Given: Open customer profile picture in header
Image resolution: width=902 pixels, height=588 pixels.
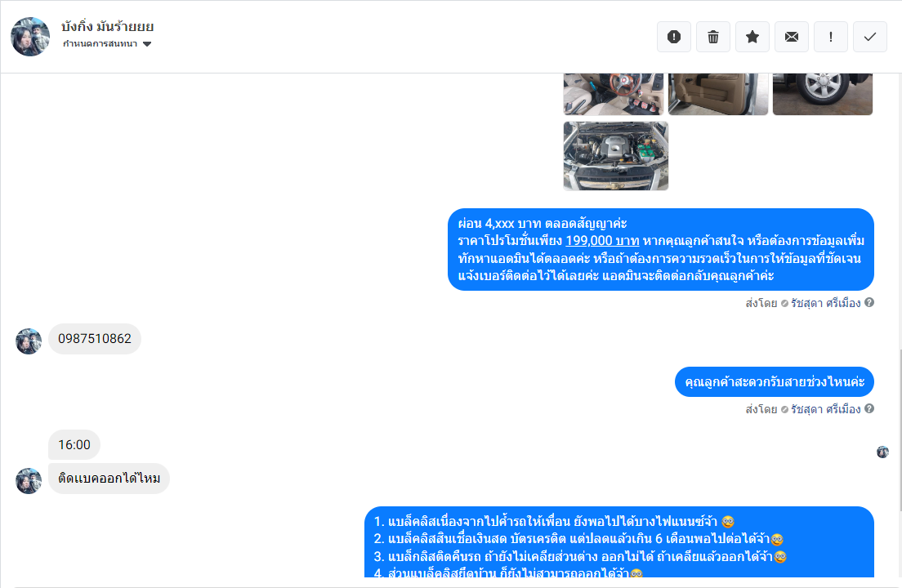Looking at the screenshot, I should click(30, 37).
